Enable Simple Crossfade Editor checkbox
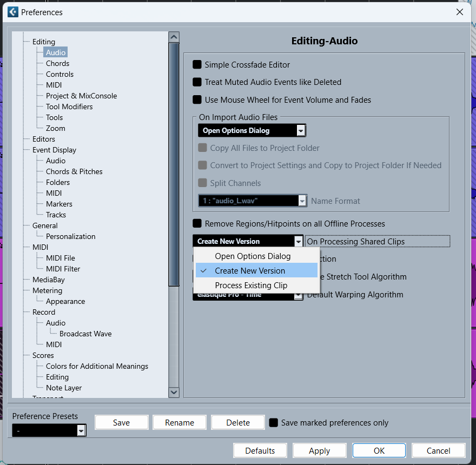 click(x=197, y=64)
